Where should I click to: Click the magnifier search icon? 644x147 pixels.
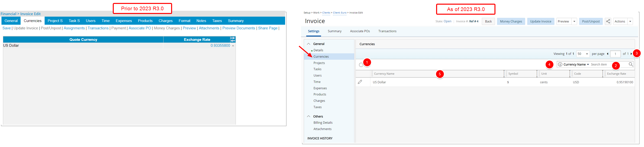[x=631, y=64]
